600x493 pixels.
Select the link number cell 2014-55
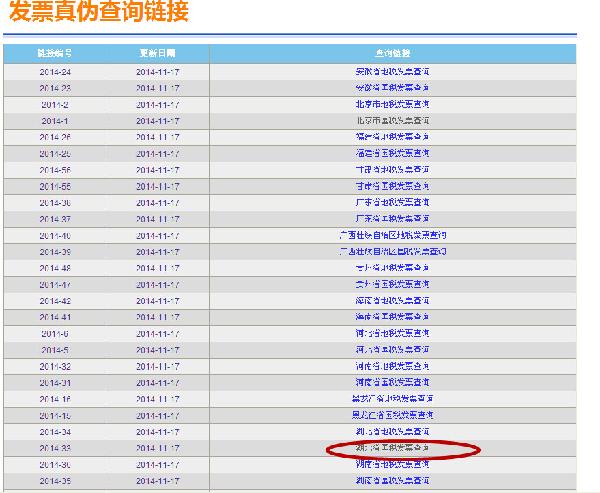click(55, 186)
